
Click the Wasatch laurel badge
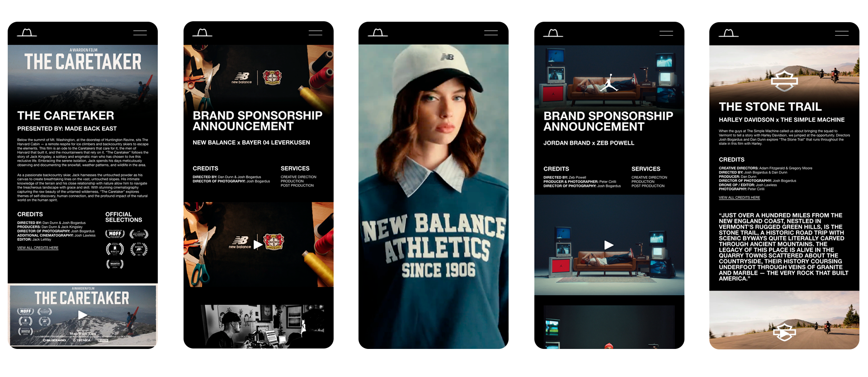coord(115,264)
